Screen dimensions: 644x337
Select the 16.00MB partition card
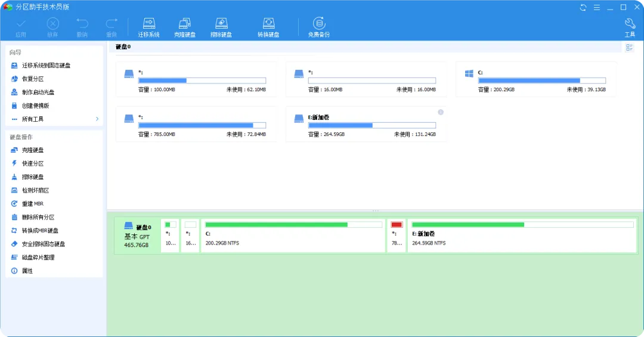[366, 79]
